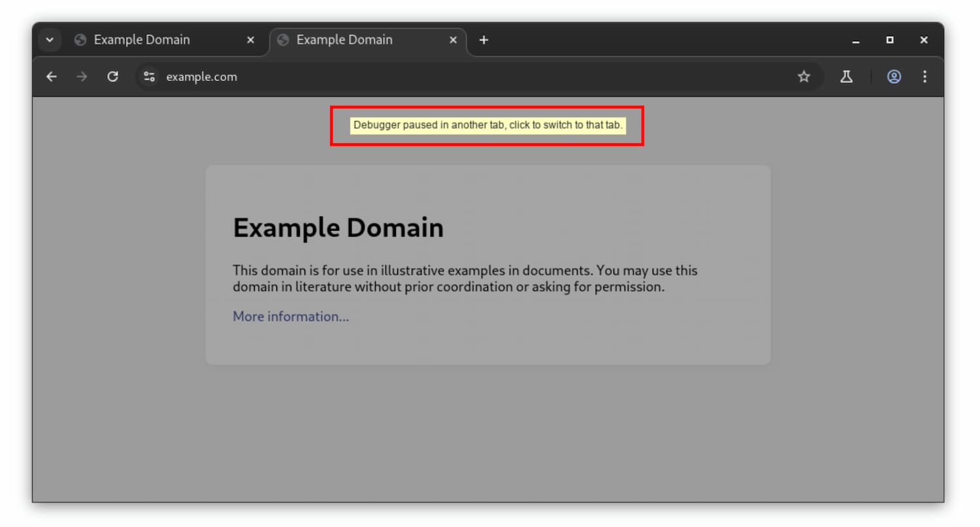
Task: Close the browser window
Action: 924,40
